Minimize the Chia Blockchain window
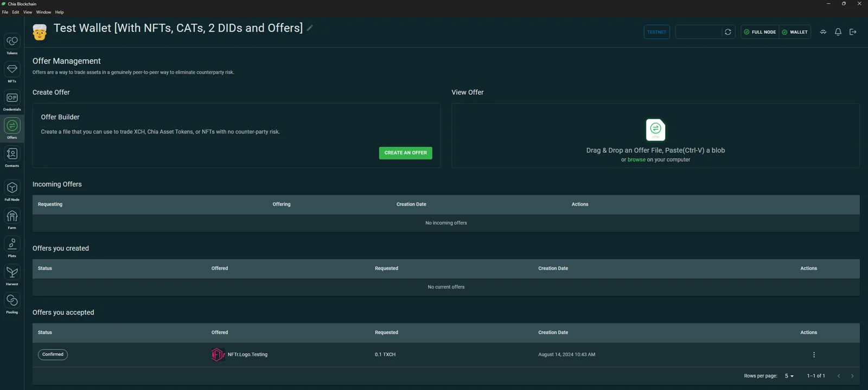This screenshot has height=390, width=868. [x=828, y=4]
